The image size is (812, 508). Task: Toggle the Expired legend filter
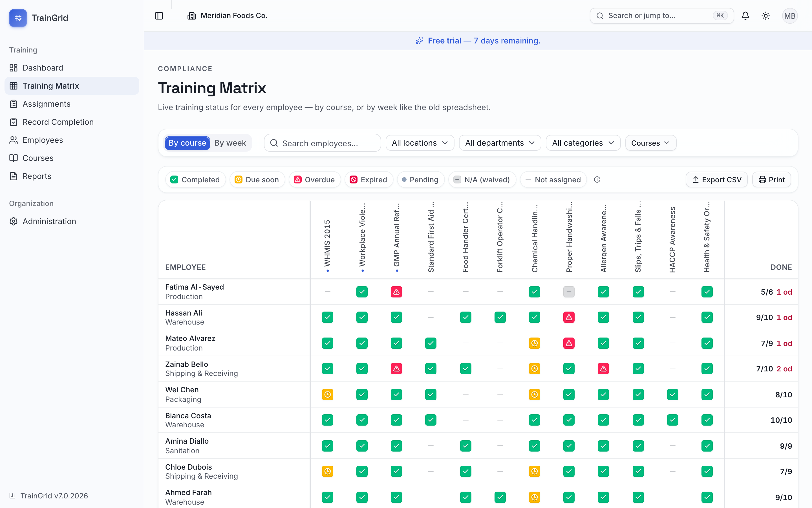tap(369, 180)
